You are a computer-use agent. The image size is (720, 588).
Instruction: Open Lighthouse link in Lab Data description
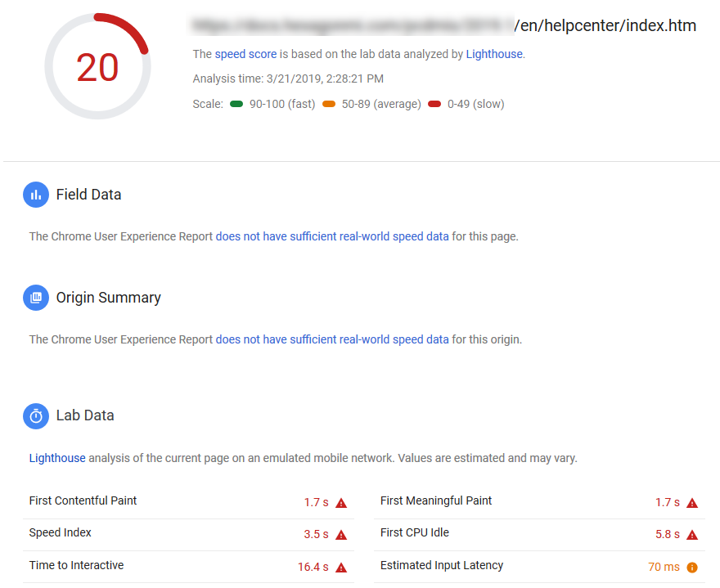pyautogui.click(x=57, y=458)
